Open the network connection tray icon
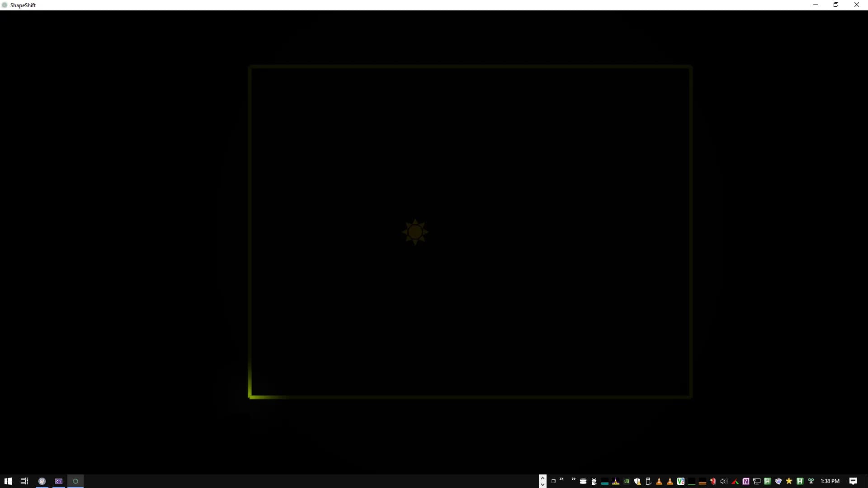Screen dimensions: 868x488 click(x=757, y=481)
